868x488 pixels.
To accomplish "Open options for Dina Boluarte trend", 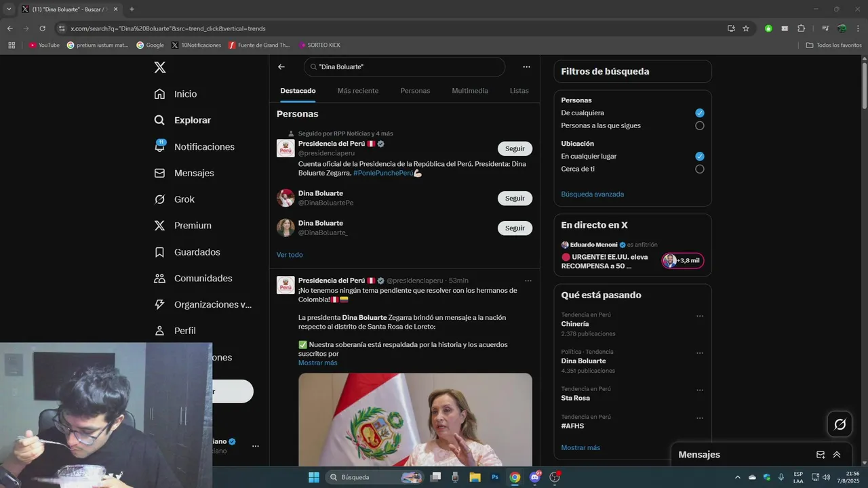I will [700, 353].
